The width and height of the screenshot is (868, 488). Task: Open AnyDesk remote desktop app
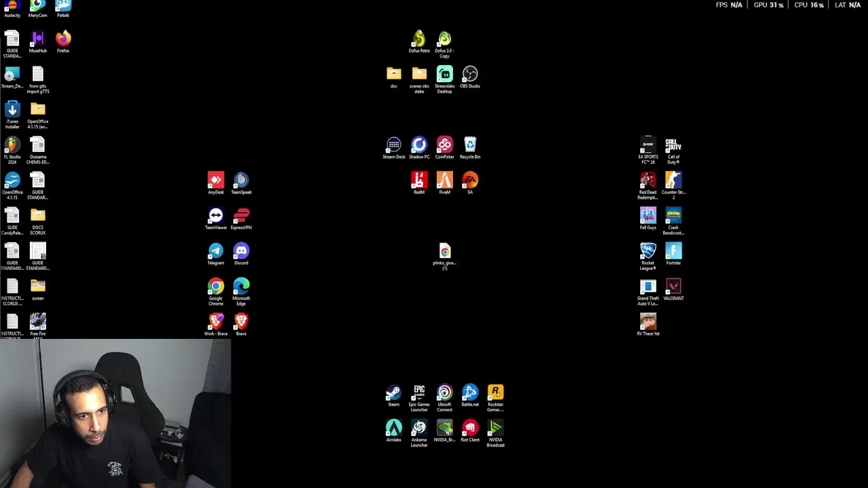pos(216,183)
